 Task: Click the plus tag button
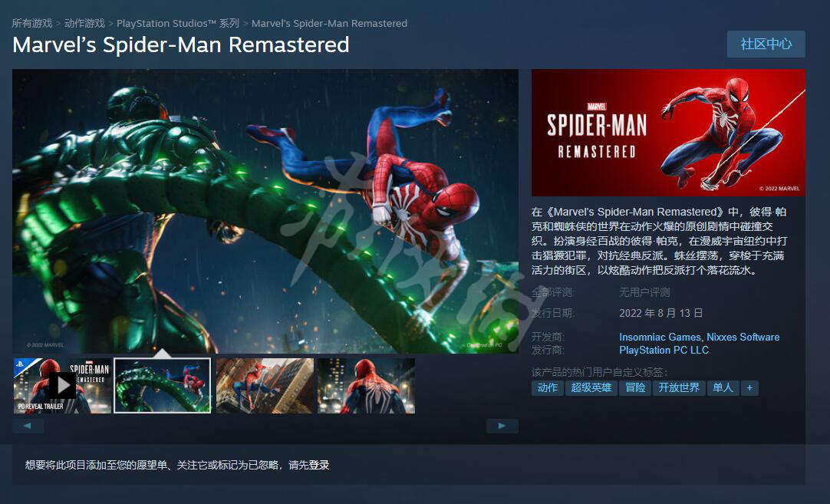click(x=749, y=388)
